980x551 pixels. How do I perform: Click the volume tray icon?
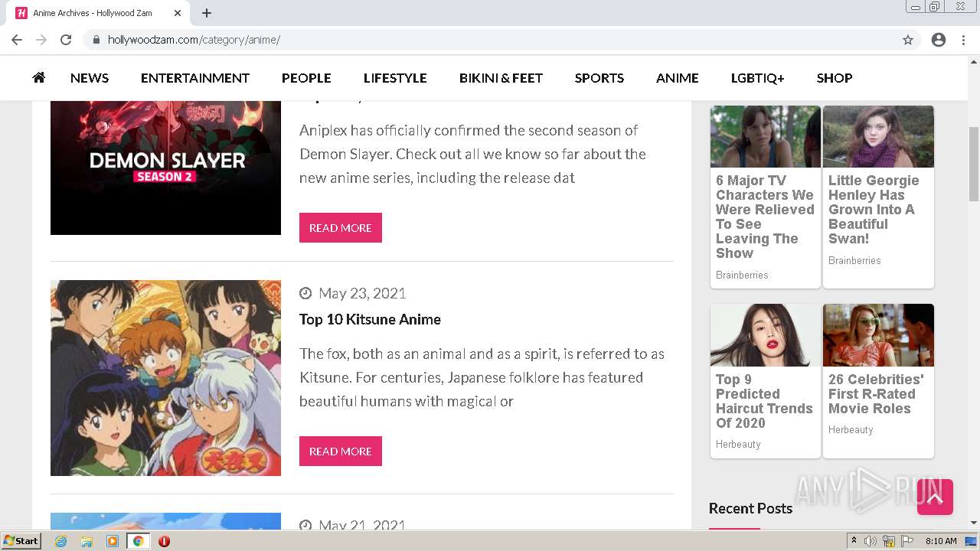[871, 541]
